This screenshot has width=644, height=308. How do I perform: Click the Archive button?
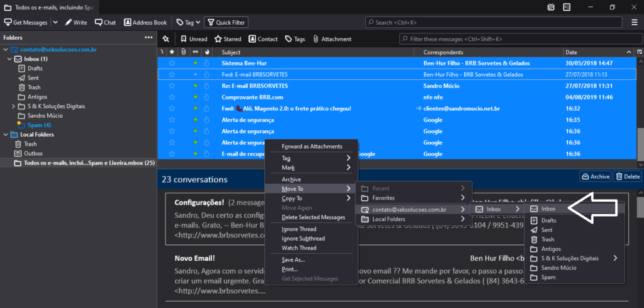click(595, 176)
